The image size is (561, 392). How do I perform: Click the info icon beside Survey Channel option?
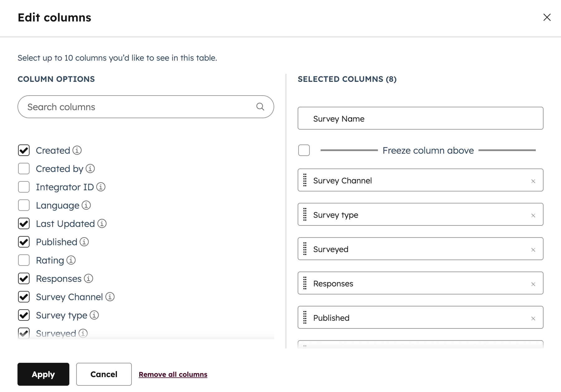pyautogui.click(x=110, y=297)
